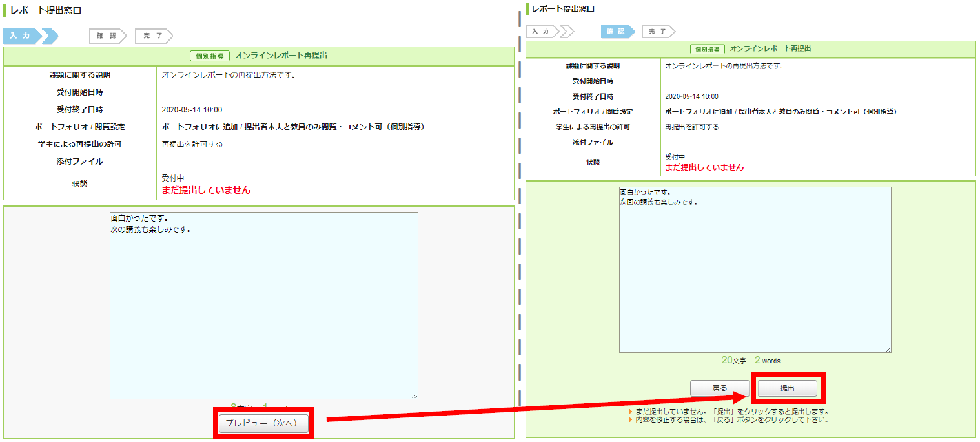Click the 戻る back button

(719, 388)
